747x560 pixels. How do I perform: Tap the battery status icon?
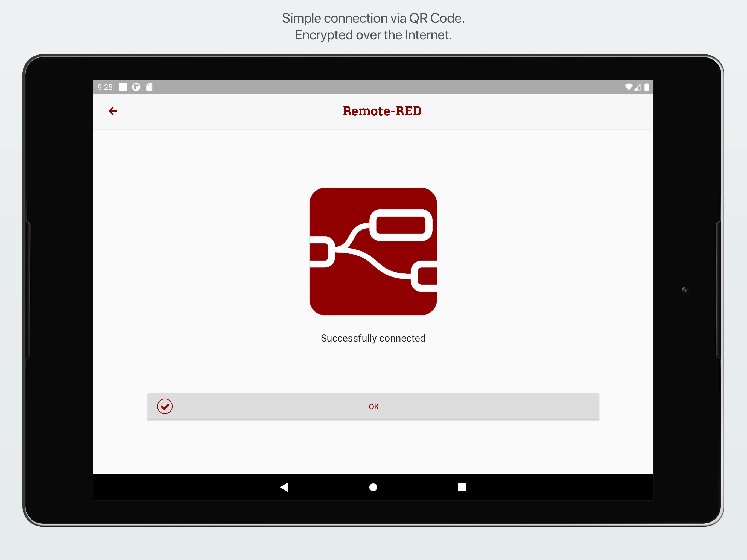[x=646, y=87]
